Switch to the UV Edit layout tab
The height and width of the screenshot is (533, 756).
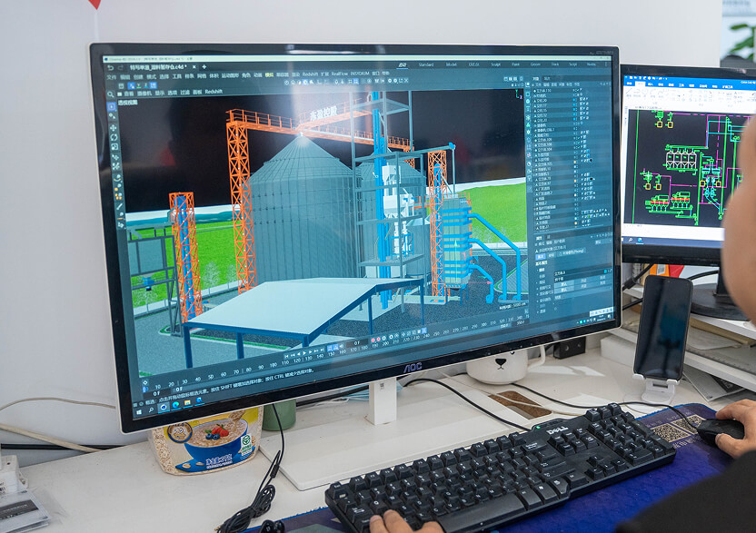[474, 64]
